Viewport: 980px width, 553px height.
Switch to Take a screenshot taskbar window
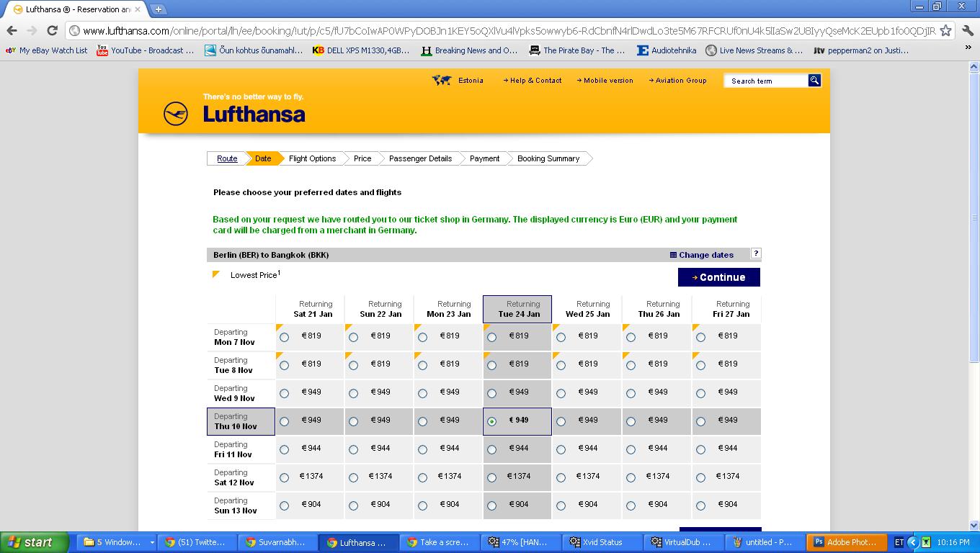click(x=441, y=542)
